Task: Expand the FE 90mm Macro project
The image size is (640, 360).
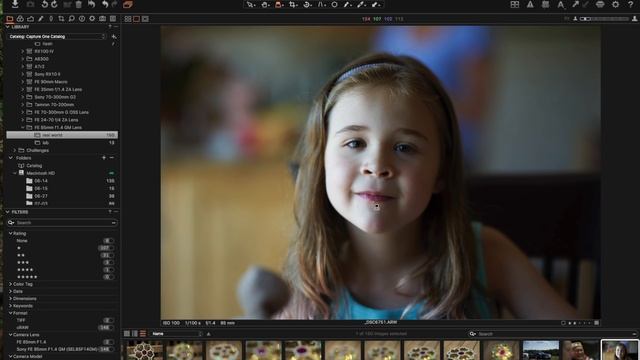Action: pos(22,82)
